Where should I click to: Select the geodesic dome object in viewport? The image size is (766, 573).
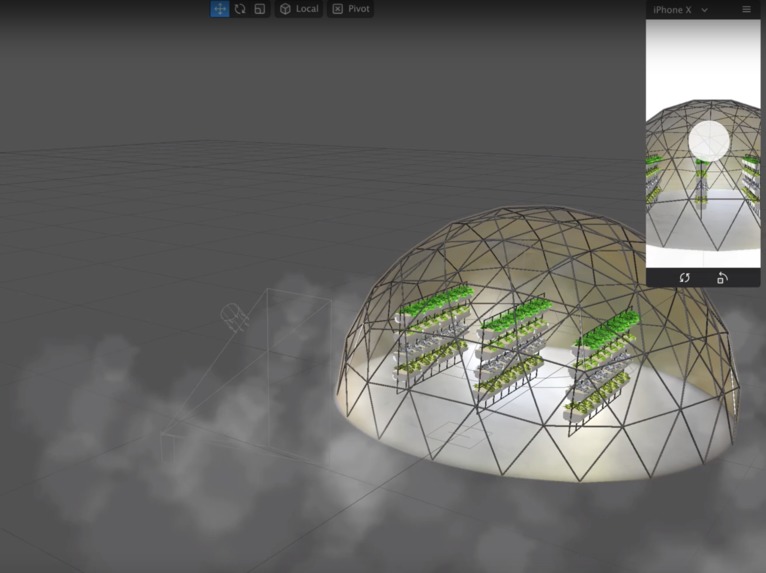click(537, 342)
